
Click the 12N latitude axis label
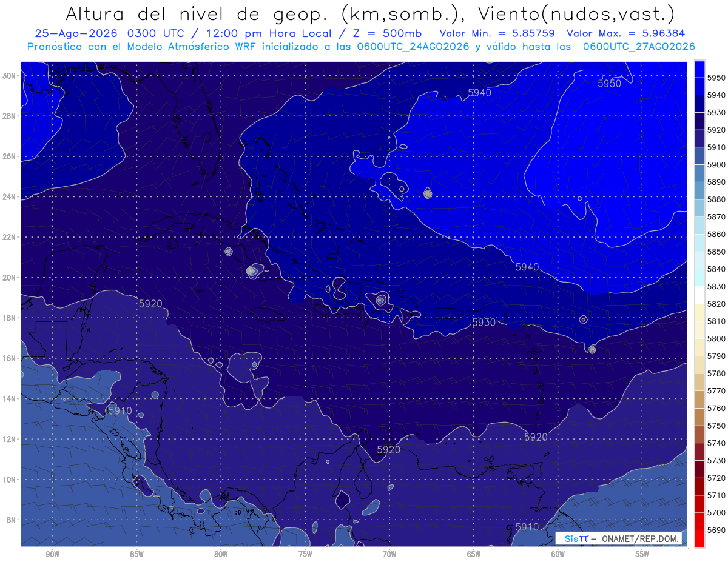(x=9, y=439)
